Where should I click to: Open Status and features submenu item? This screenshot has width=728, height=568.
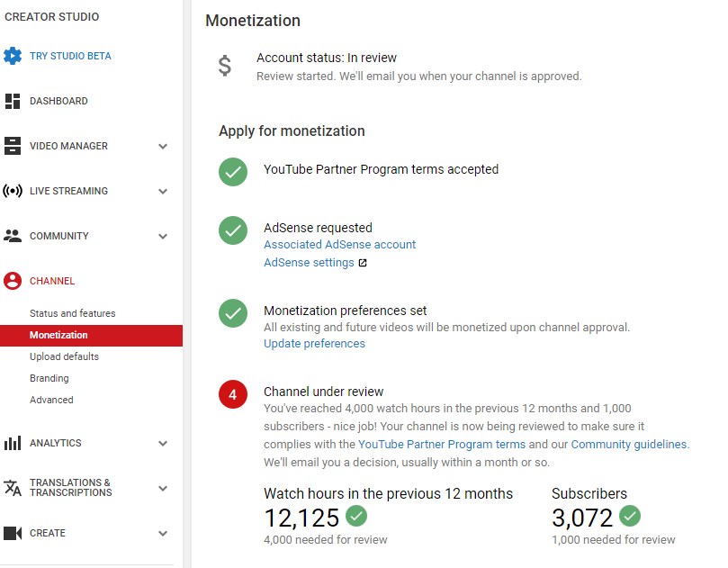(x=72, y=313)
